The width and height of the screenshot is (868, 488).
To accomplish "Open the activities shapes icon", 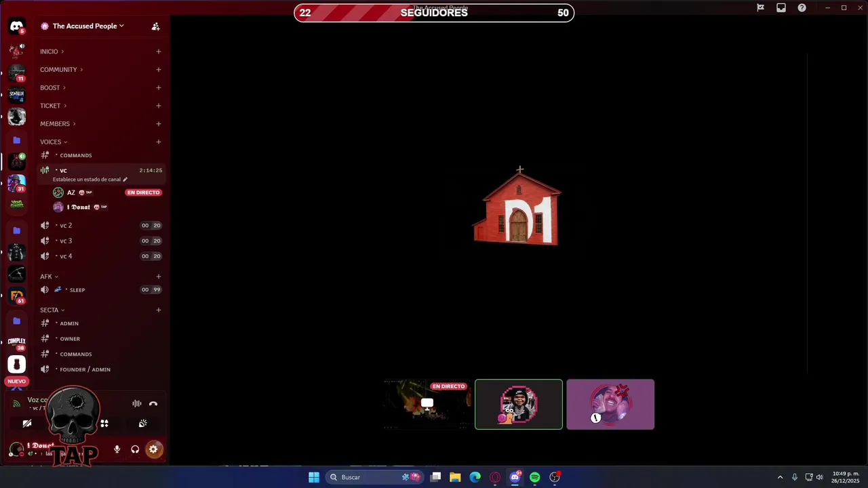I will click(104, 423).
